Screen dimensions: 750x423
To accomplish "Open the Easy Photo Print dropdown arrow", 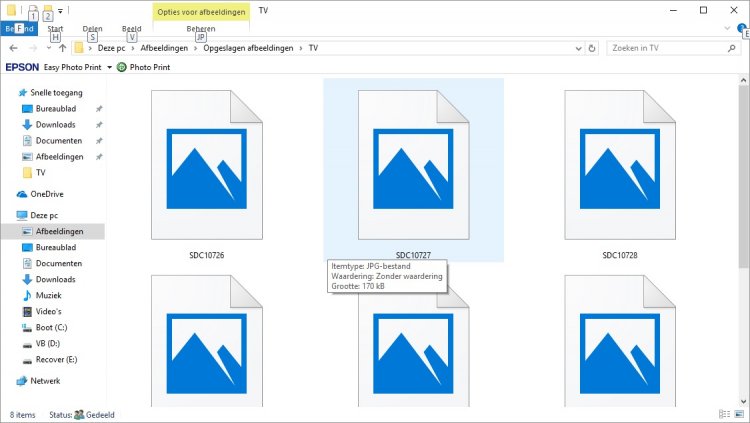I will click(109, 67).
